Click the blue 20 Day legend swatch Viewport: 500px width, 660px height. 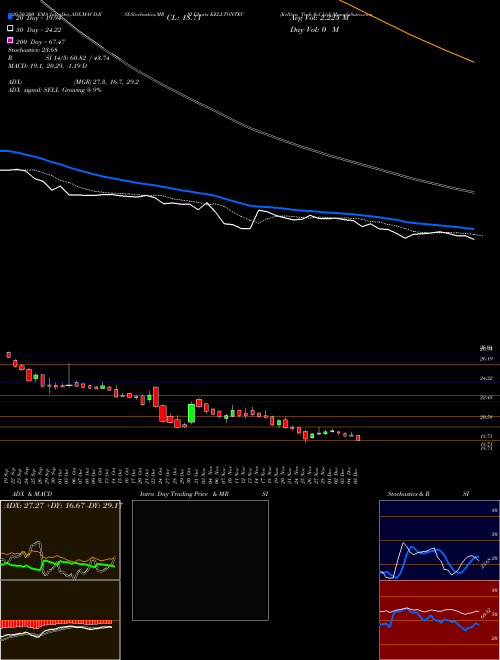click(10, 16)
